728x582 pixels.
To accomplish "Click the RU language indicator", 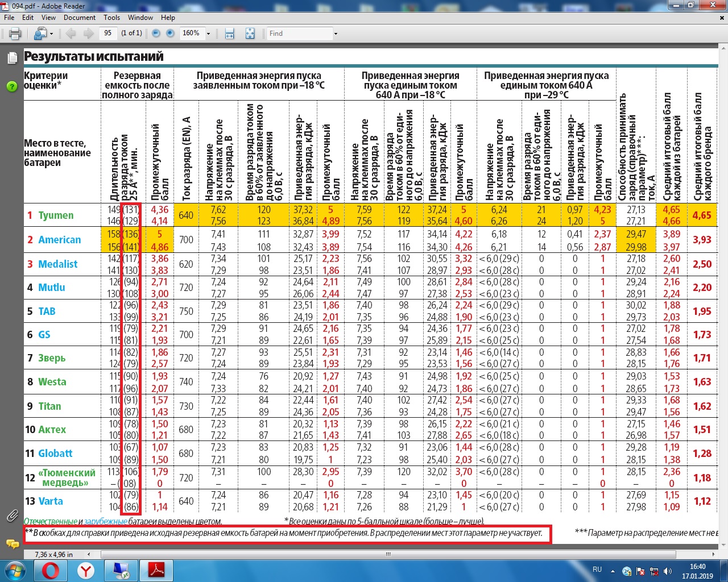I will click(x=597, y=569).
